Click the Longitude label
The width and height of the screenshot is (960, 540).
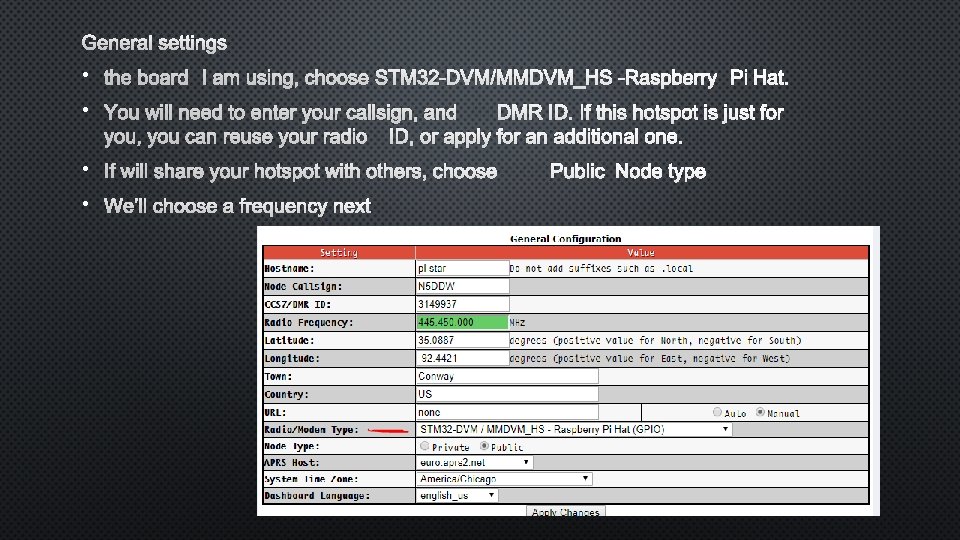pyautogui.click(x=291, y=358)
